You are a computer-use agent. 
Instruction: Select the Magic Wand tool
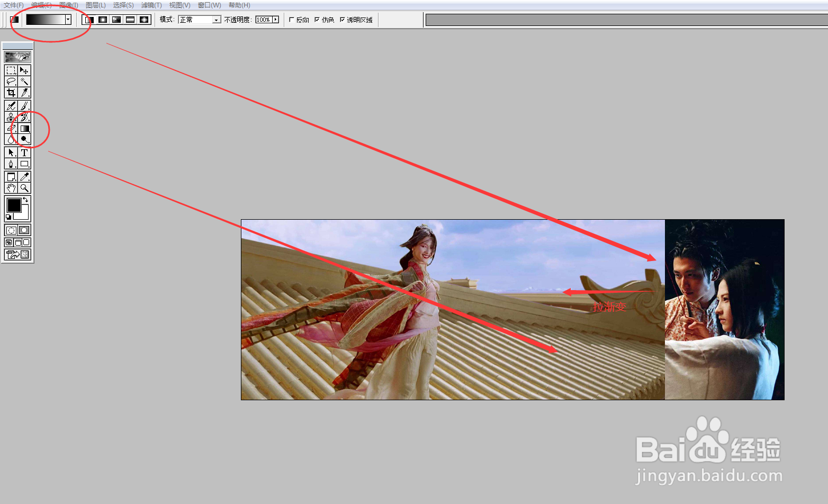(24, 82)
